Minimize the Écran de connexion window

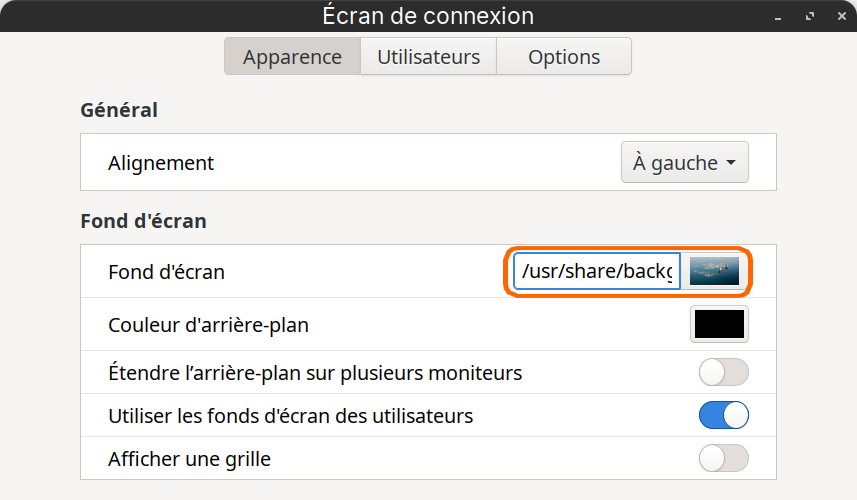(778, 17)
